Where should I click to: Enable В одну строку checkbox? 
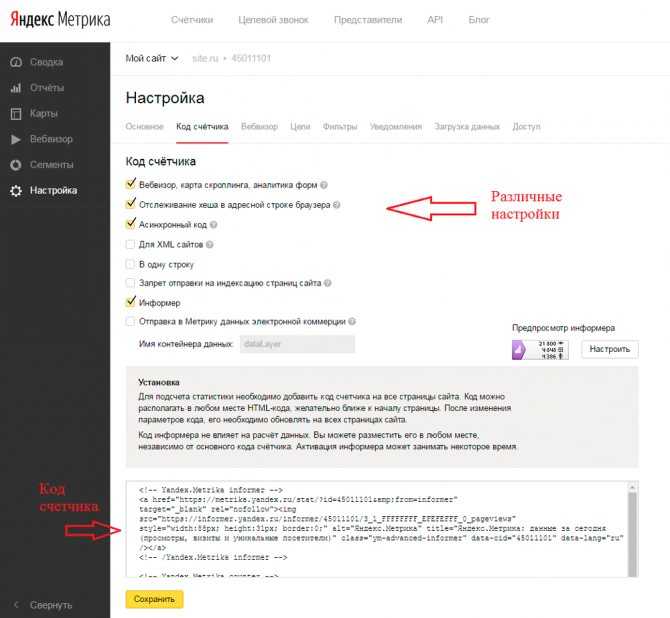pyautogui.click(x=130, y=264)
